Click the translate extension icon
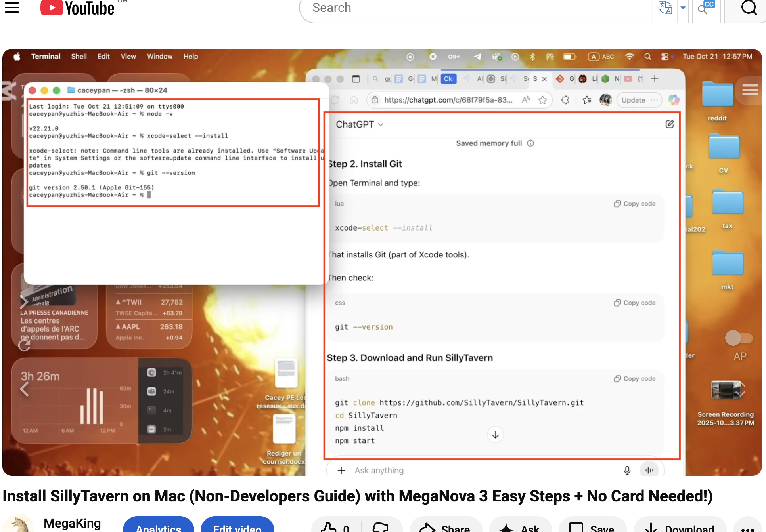Viewport: 766px width, 532px height. (665, 8)
